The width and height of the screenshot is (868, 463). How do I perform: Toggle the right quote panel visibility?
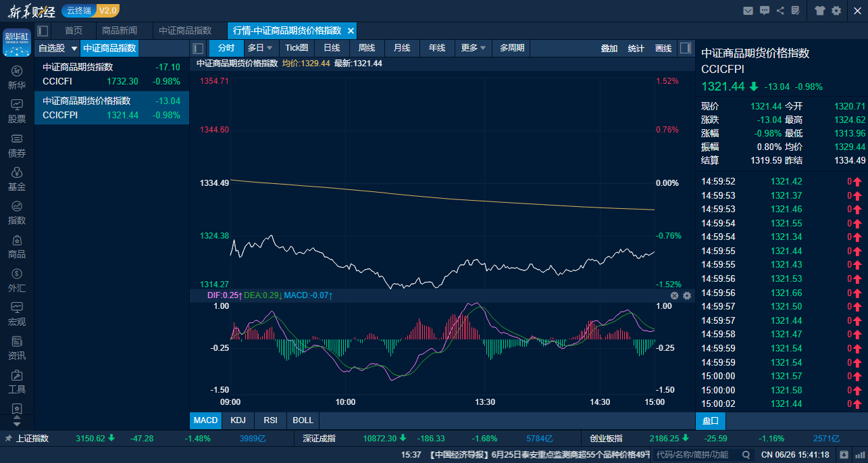coord(685,48)
